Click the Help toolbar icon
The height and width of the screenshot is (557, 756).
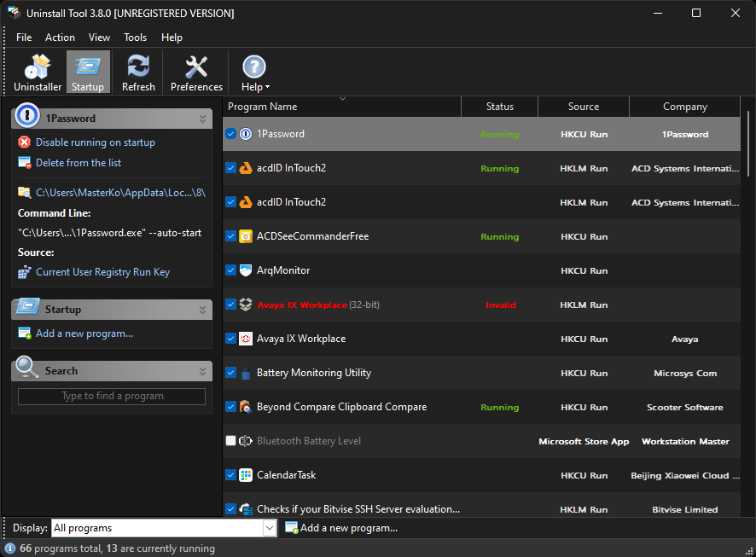[x=253, y=67]
